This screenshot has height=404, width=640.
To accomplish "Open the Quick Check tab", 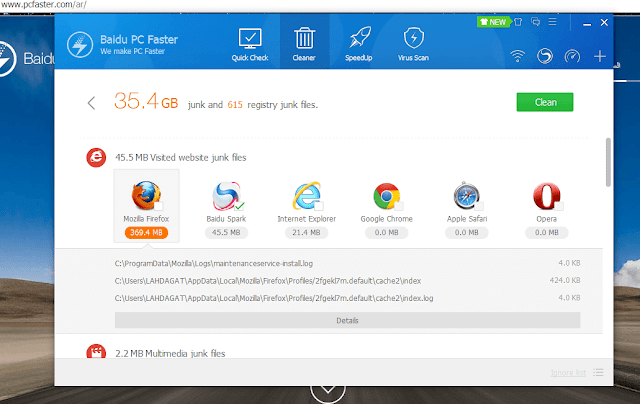I will coord(250,44).
